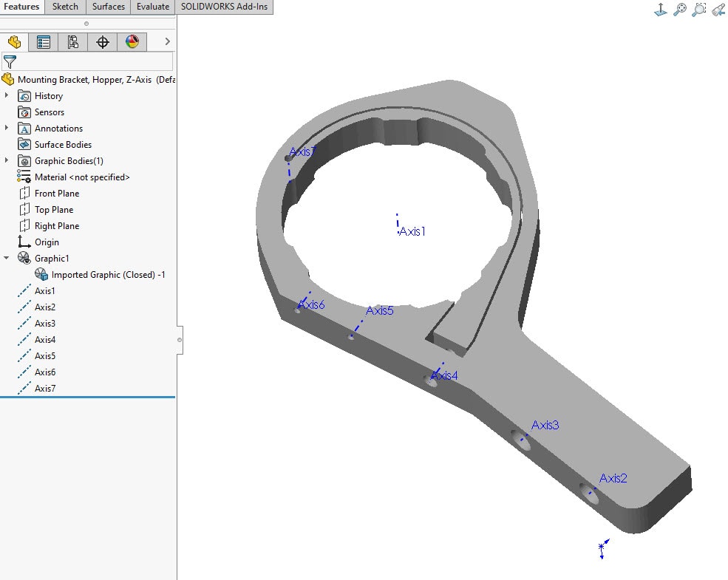Select the Surface Bodies folder icon
Screen dimensions: 728x580
coord(24,145)
